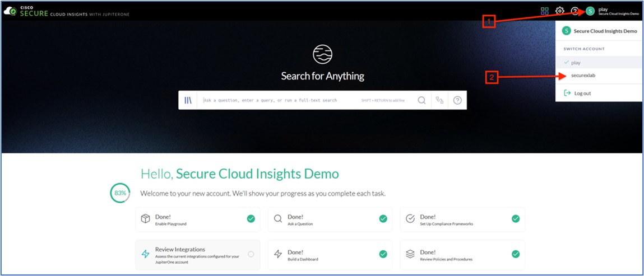Click the search bar help circle icon
The width and height of the screenshot is (644, 276).
[x=457, y=100]
